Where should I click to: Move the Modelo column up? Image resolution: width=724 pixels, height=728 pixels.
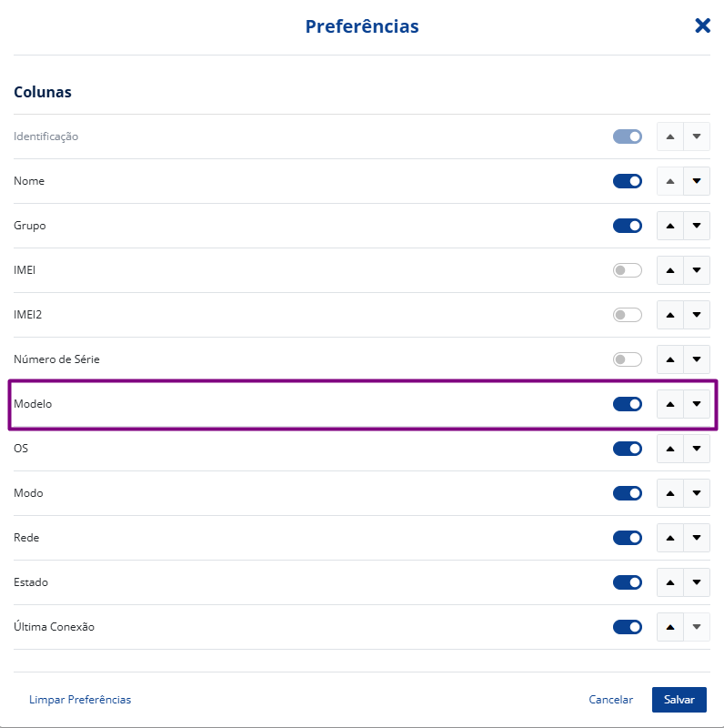(x=670, y=404)
